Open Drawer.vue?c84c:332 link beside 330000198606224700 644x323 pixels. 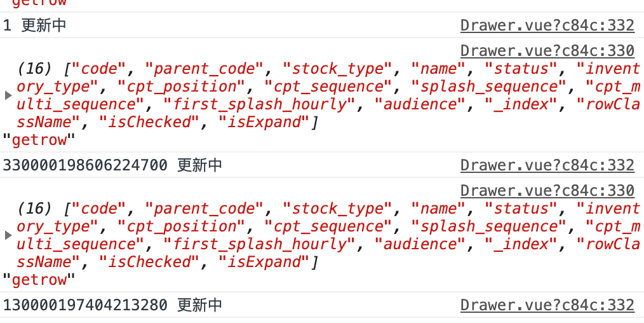547,165
